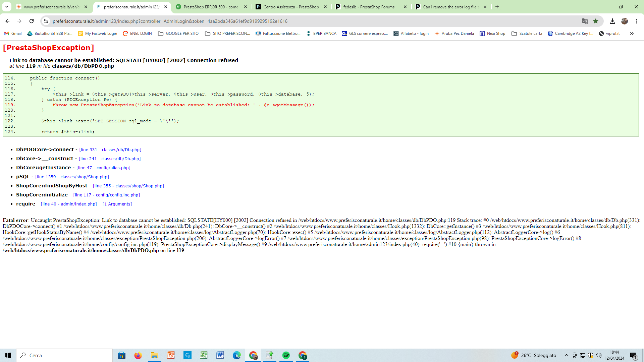The image size is (644, 362).
Task: Open the Chrome downloads icon
Action: pos(612,21)
